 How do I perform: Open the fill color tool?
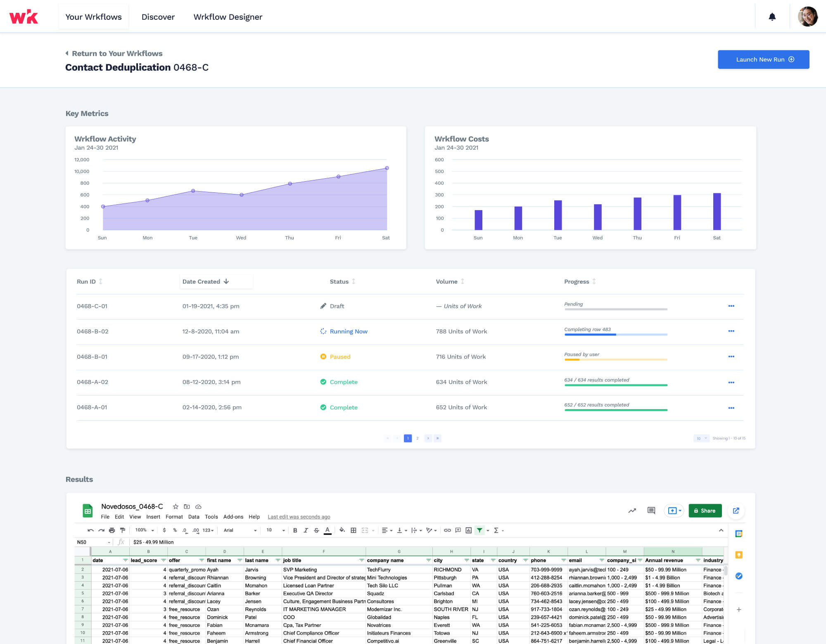pos(342,530)
